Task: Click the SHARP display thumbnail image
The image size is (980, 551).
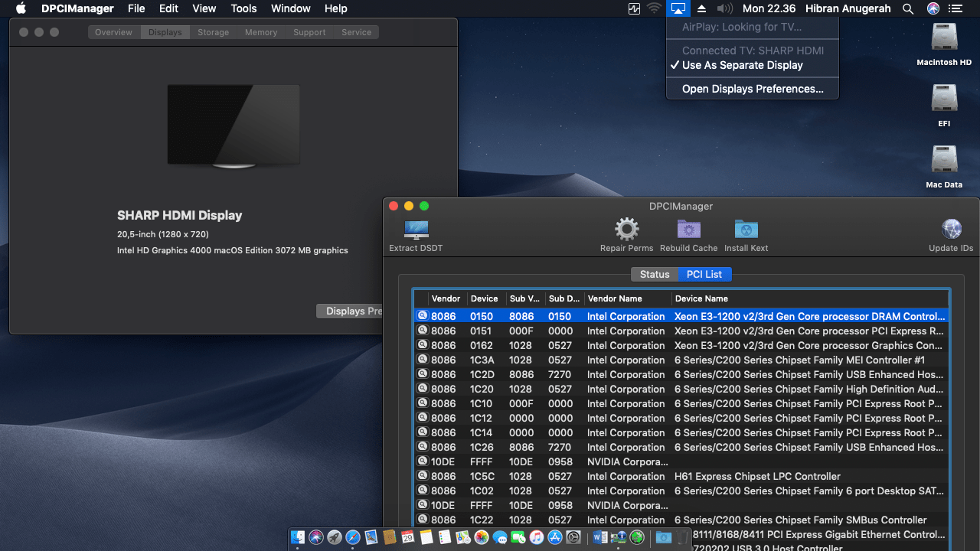Action: 234,125
